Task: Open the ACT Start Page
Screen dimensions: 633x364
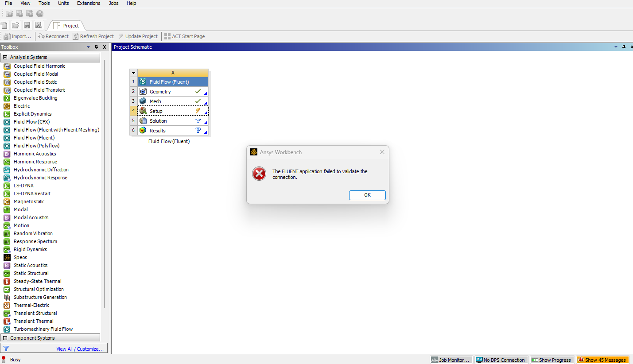Action: pos(184,36)
